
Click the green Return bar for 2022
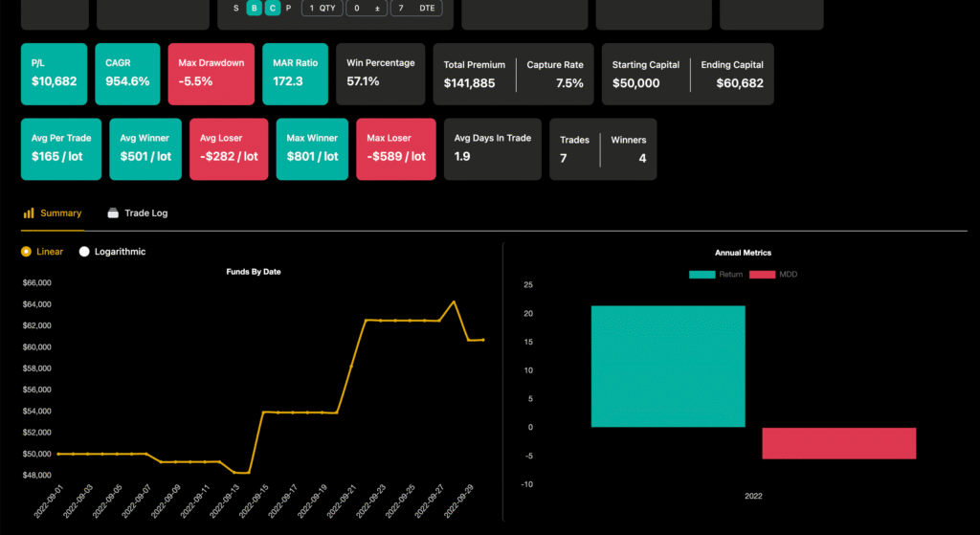667,367
